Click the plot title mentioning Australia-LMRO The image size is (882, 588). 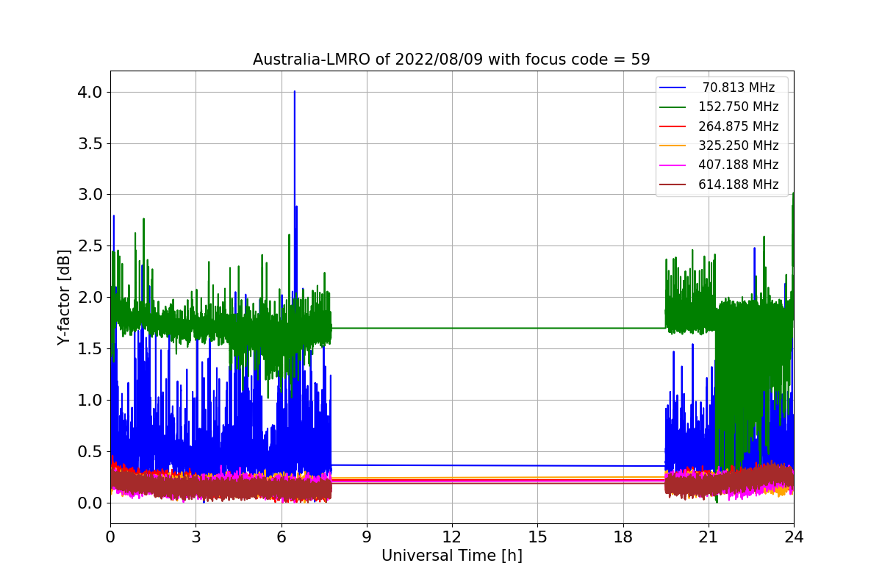pos(451,60)
